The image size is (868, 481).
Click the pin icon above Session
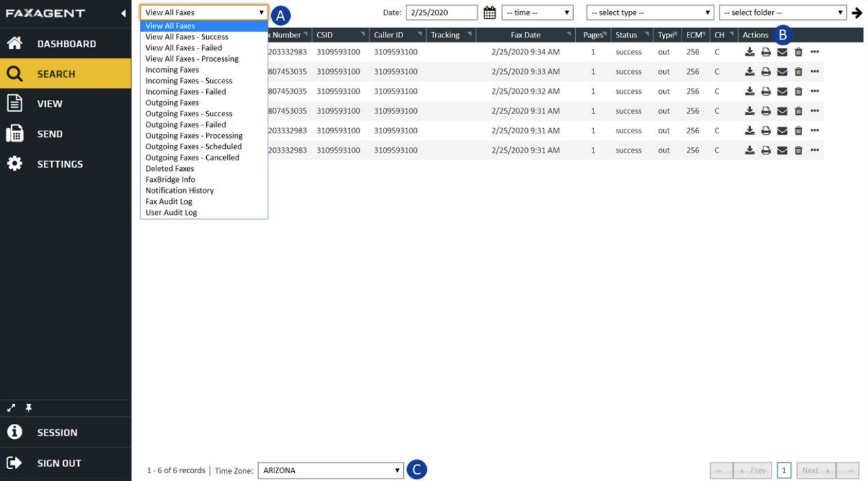coord(28,408)
